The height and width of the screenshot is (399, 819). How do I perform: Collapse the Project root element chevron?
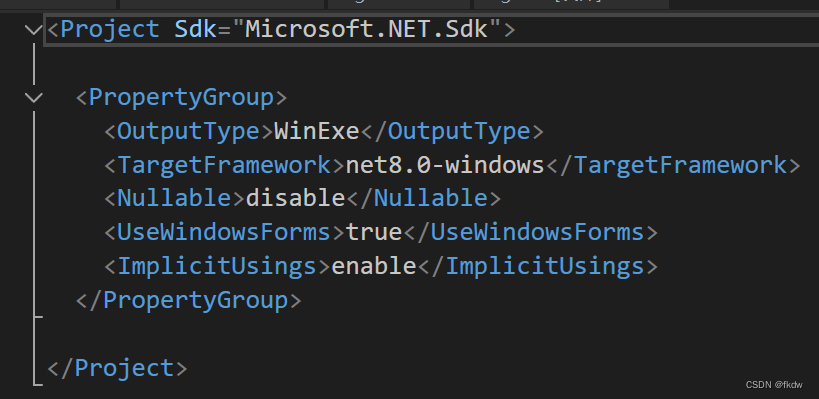[x=34, y=30]
